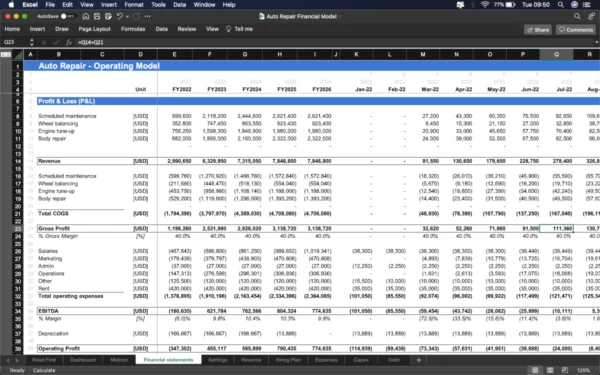This screenshot has height=375, width=600.
Task: Click the Home icon in the title bar
Action: coord(86,16)
